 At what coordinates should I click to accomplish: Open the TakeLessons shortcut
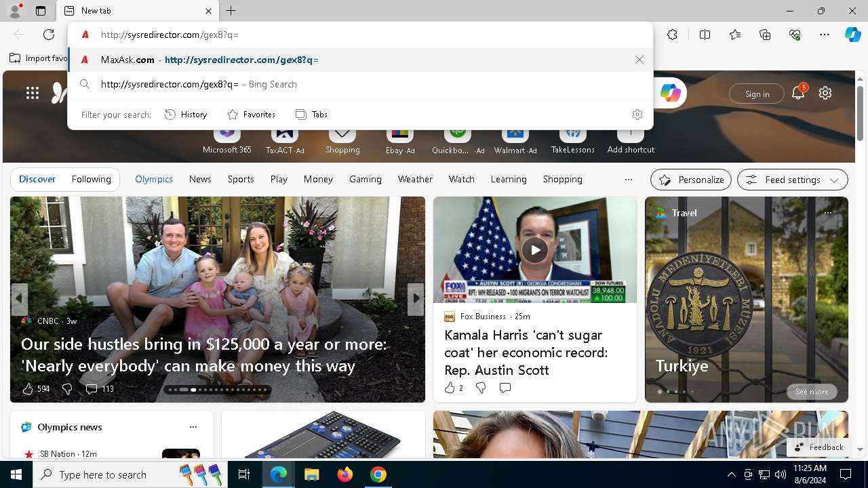[x=573, y=142]
